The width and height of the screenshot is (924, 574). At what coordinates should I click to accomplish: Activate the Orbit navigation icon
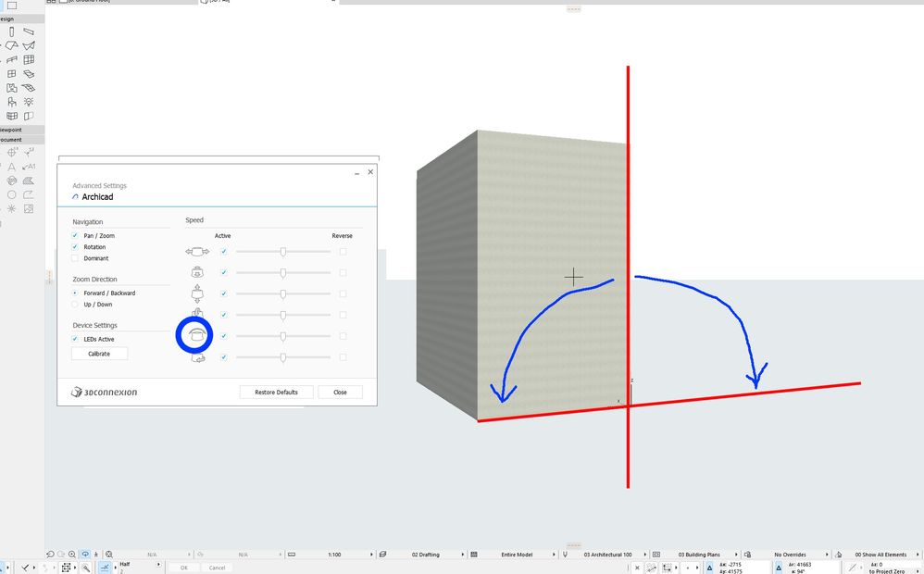(x=85, y=555)
